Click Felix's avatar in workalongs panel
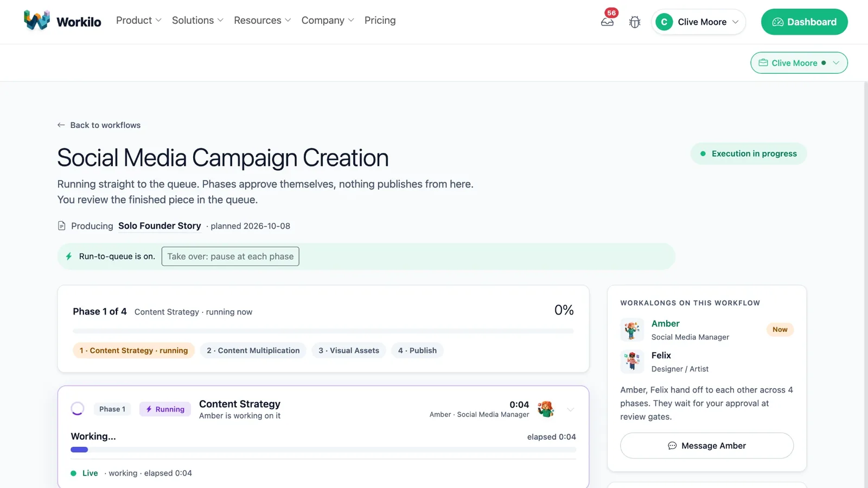This screenshot has height=488, width=868. pos(632,362)
